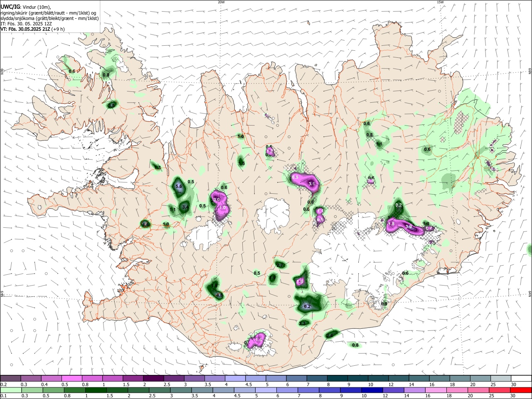Screen dimensions: 532x399
Task: Select the 4.4 value near the west coast
Action: (x=145, y=224)
